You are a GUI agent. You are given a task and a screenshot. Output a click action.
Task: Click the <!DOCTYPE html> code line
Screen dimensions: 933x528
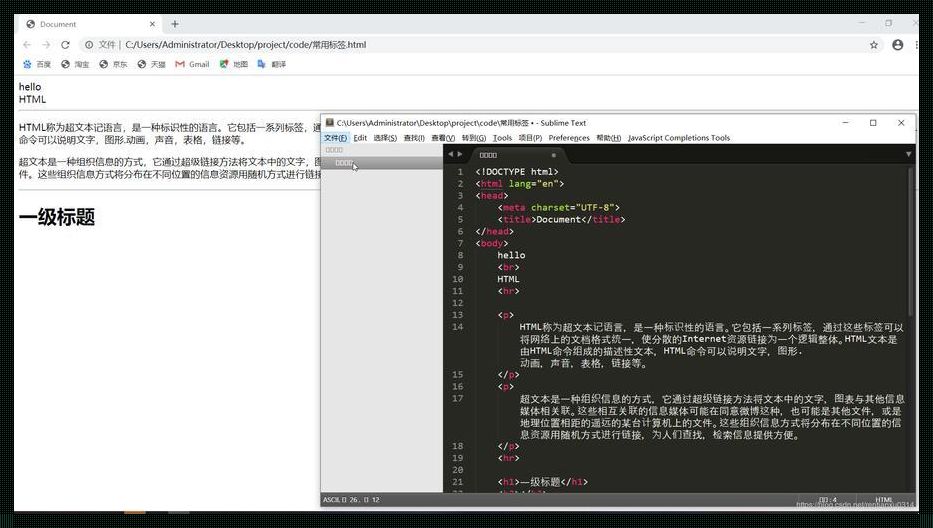point(516,172)
